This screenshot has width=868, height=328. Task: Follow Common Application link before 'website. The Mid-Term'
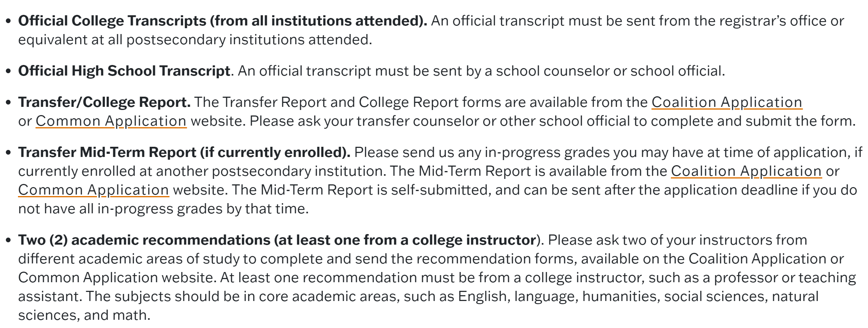coord(93,190)
